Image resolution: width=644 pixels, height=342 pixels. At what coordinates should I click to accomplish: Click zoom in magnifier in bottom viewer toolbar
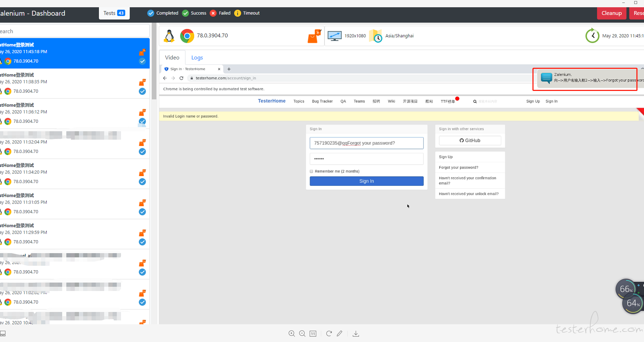point(292,334)
